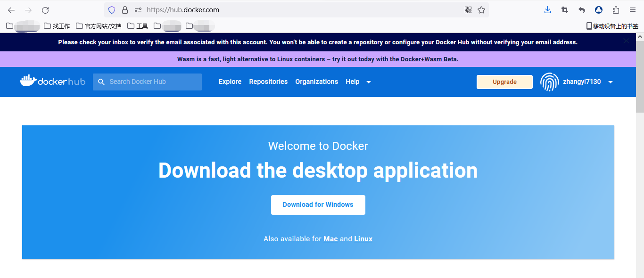Image resolution: width=644 pixels, height=278 pixels.
Task: Show the QR code icon in address bar
Action: tap(468, 10)
